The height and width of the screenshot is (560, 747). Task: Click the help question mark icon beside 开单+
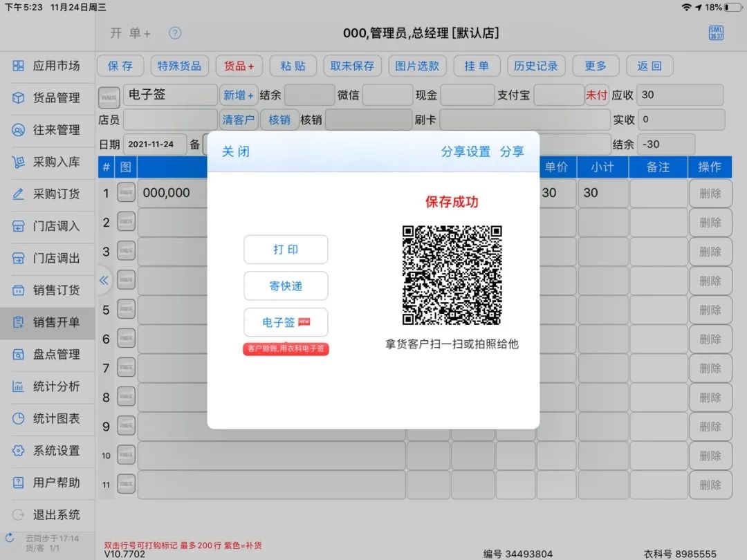tap(175, 33)
